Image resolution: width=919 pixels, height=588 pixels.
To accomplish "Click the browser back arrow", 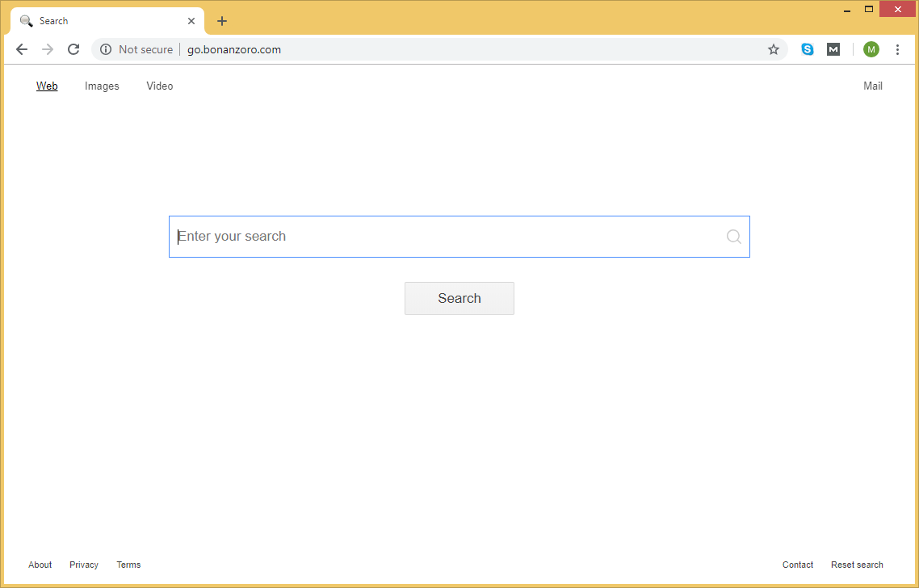I will click(22, 49).
